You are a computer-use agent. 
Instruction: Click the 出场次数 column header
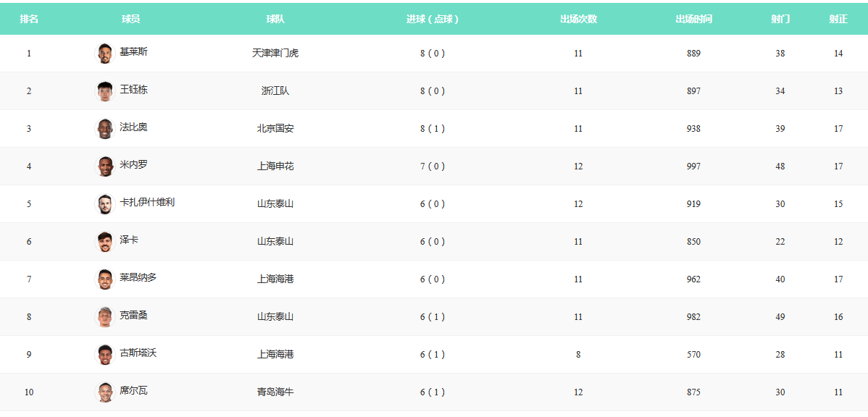[578, 20]
